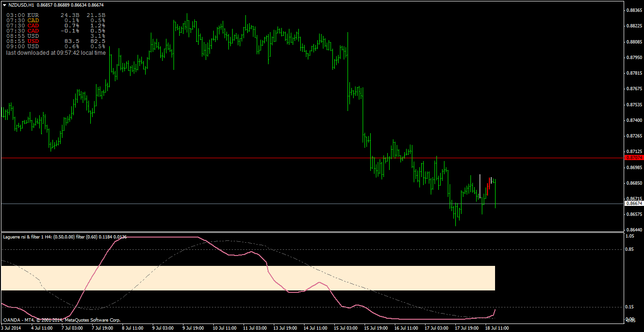The height and width of the screenshot is (332, 644).
Task: Click the 7 Jul 03:00 time label
Action: [x=72, y=327]
